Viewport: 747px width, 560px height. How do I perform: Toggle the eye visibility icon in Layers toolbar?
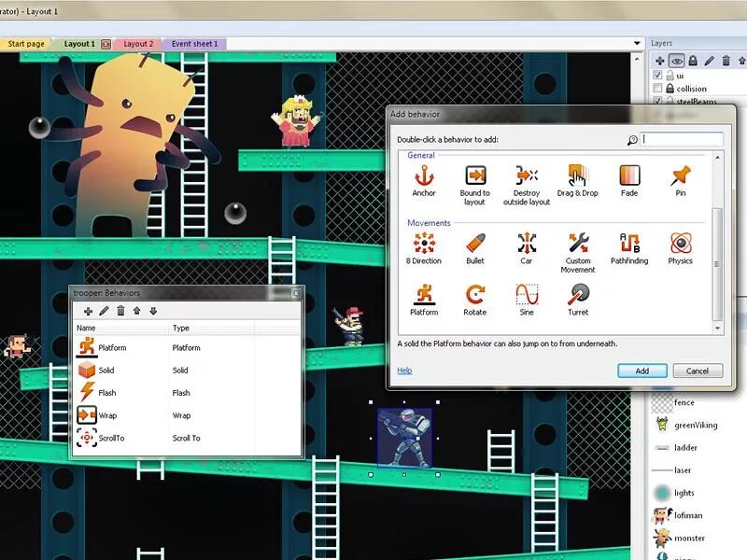click(676, 61)
